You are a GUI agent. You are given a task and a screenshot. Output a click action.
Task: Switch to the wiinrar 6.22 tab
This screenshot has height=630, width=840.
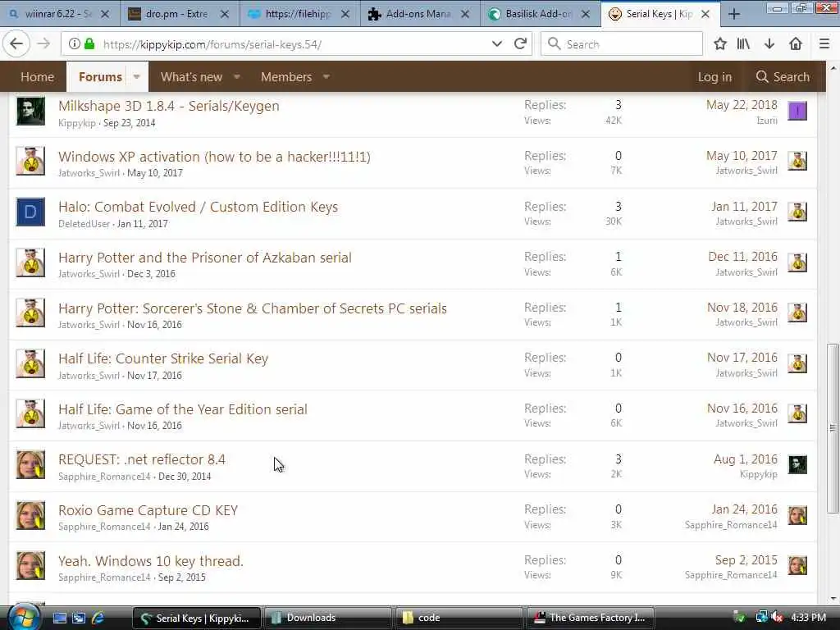(59, 14)
